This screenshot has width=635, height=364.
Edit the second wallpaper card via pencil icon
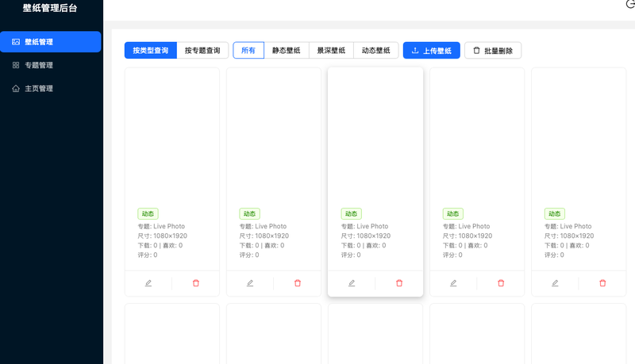pyautogui.click(x=250, y=283)
